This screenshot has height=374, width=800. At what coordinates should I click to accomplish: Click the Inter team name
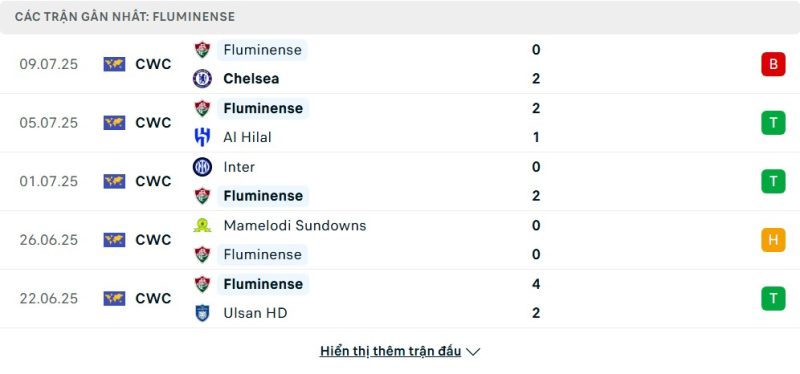click(x=239, y=167)
